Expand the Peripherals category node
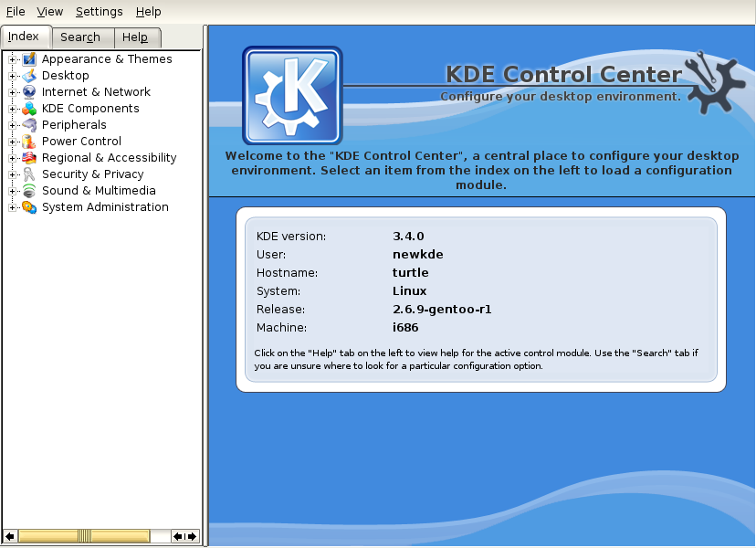The height and width of the screenshot is (548, 756). pos(13,125)
